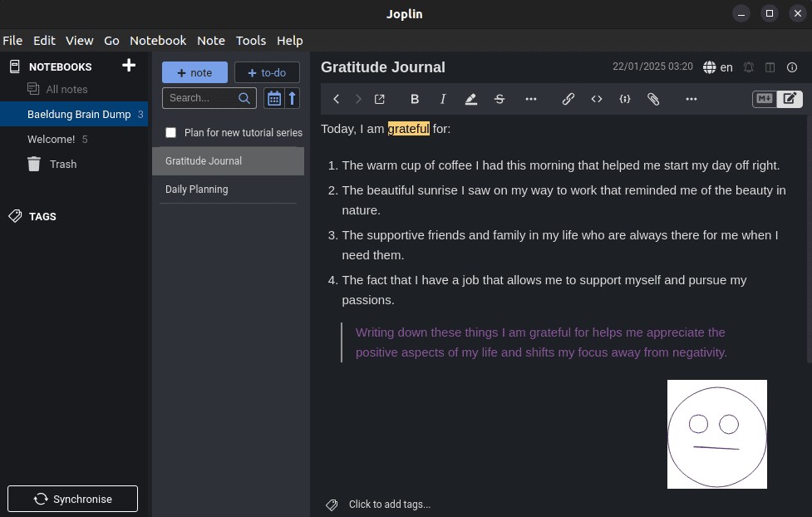This screenshot has width=812, height=517.
Task: Check the Plan for new tutorial series to-do
Action: click(170, 131)
